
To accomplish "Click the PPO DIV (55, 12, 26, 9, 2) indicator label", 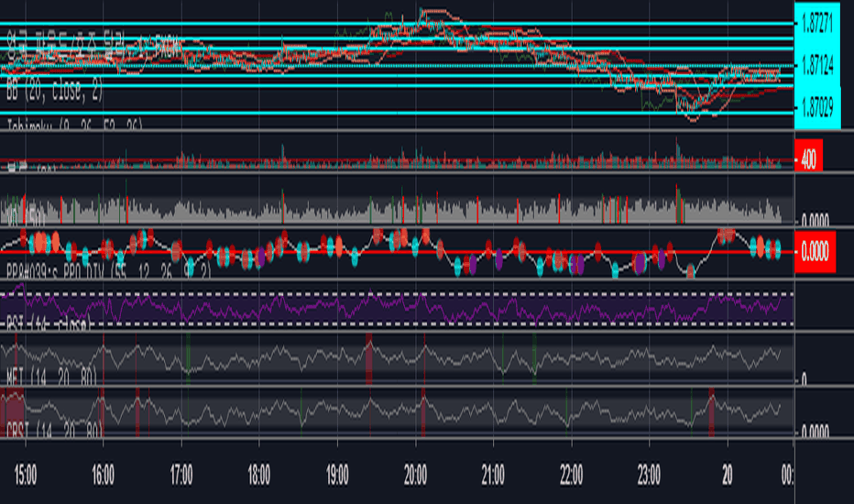I will [x=108, y=271].
